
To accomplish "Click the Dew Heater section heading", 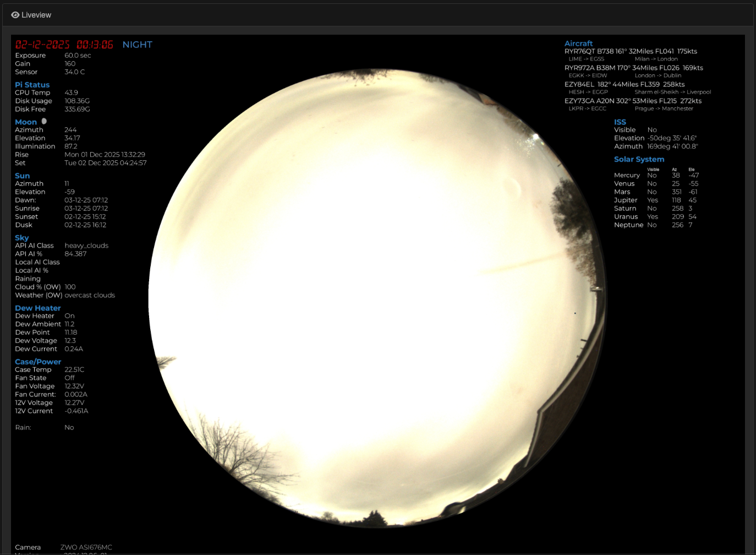I will 37,308.
